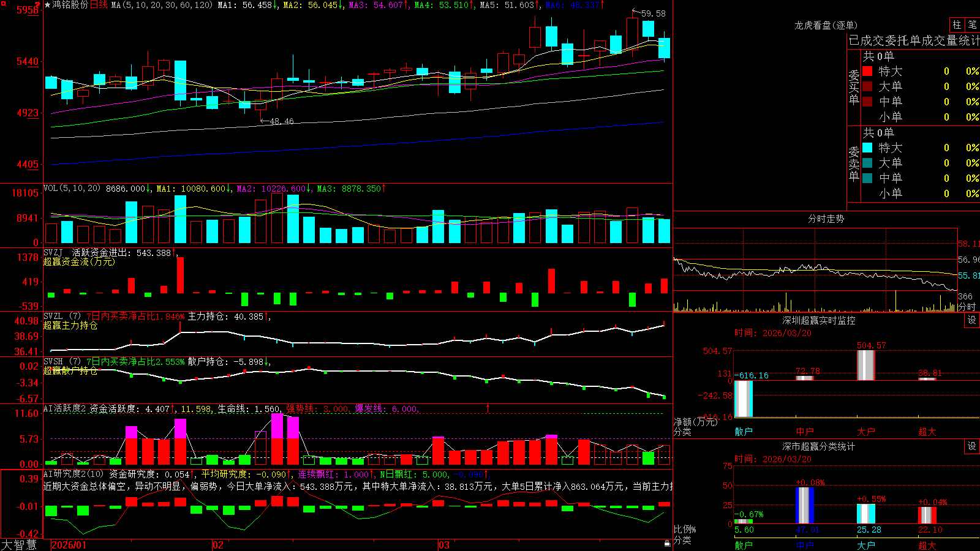Click the 散户 bar in 深圳超赢实时监控 chart

coord(744,399)
